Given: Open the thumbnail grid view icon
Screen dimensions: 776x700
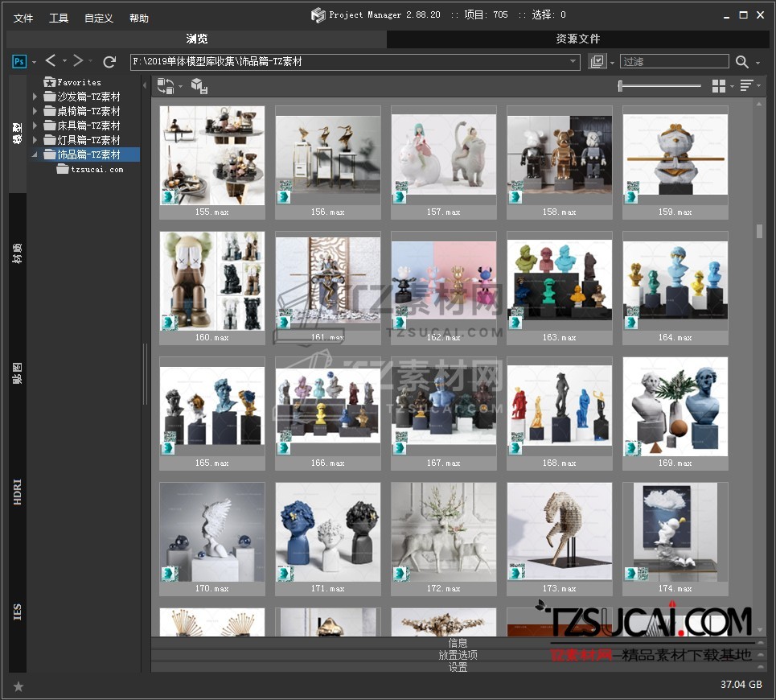Looking at the screenshot, I should 719,86.
